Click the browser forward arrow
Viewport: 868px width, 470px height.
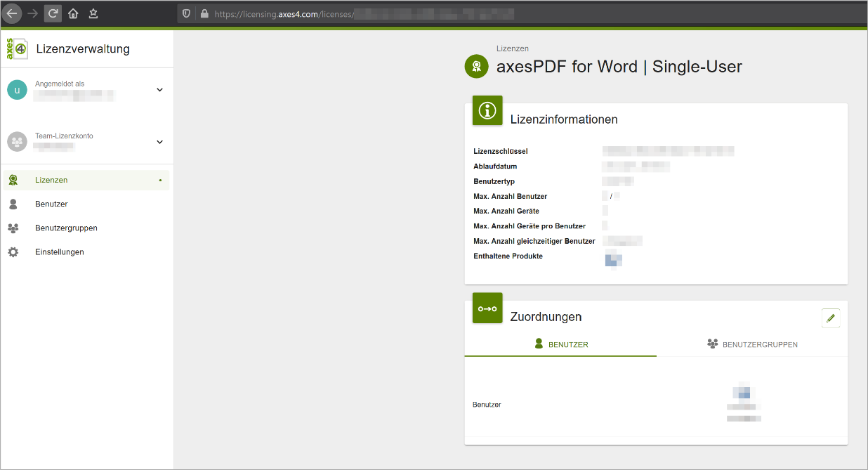tap(33, 13)
